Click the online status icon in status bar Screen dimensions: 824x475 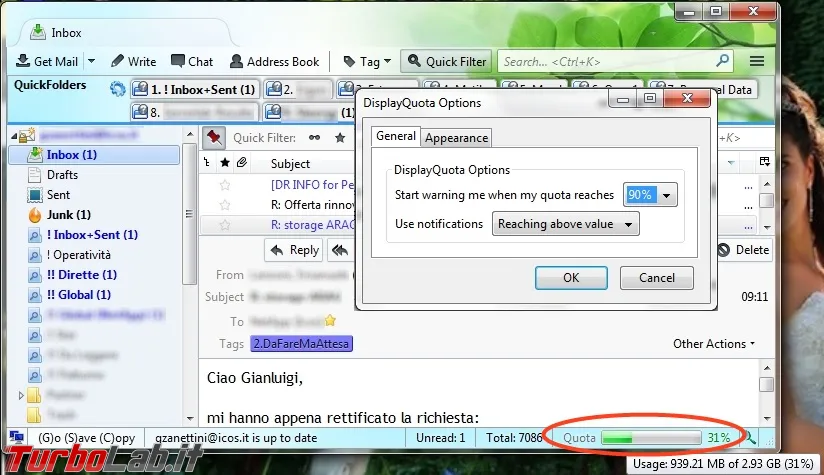(x=17, y=437)
